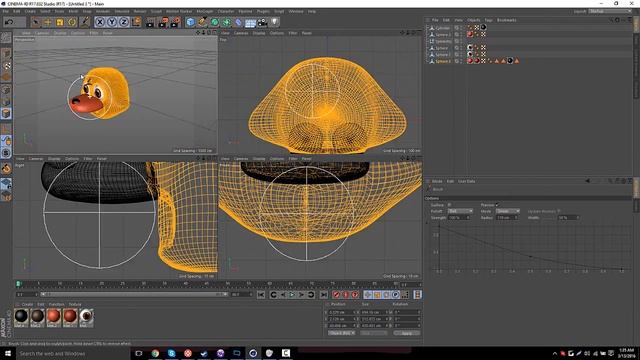Click the Enable Axis icon in left palette
Viewport: 640px width, 360px height.
(x=6, y=129)
